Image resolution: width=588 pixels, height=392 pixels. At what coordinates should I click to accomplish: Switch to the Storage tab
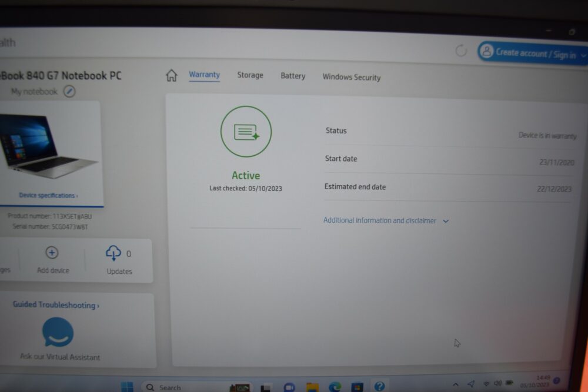[250, 75]
